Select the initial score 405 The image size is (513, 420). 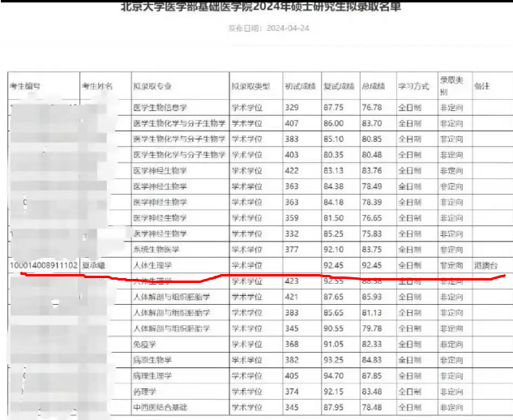[292, 375]
